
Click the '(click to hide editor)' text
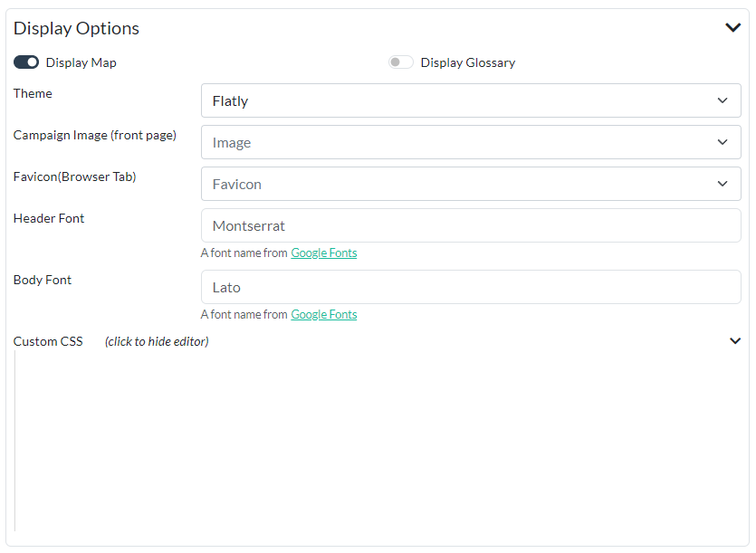pos(157,341)
